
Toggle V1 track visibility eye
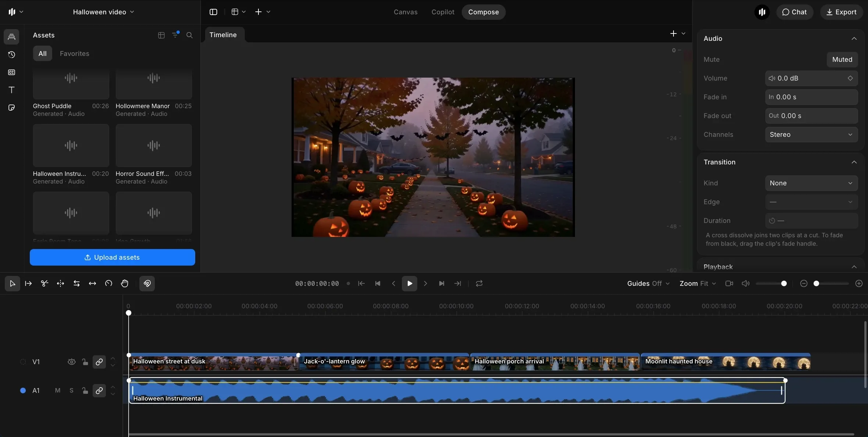(x=72, y=362)
